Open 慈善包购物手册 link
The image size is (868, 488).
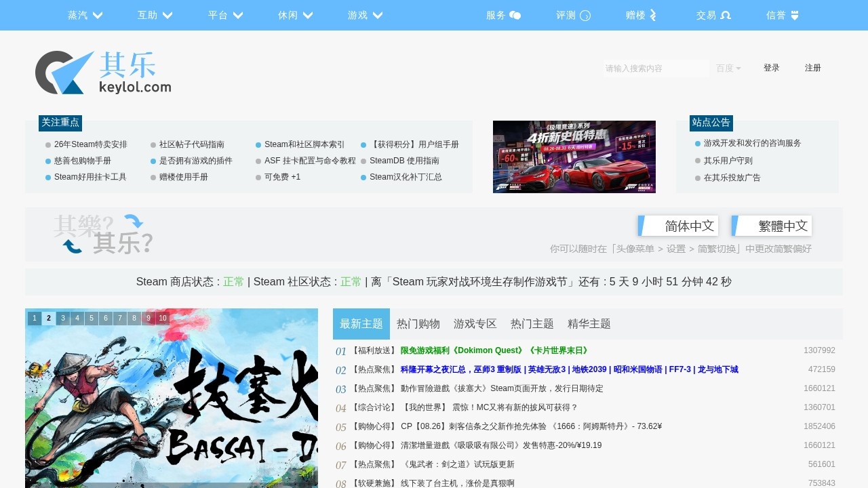click(x=83, y=161)
